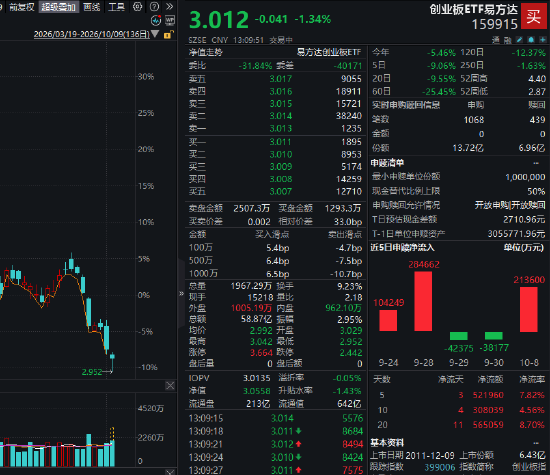
Task: Click the 融 margin tag
Action: click(507, 40)
